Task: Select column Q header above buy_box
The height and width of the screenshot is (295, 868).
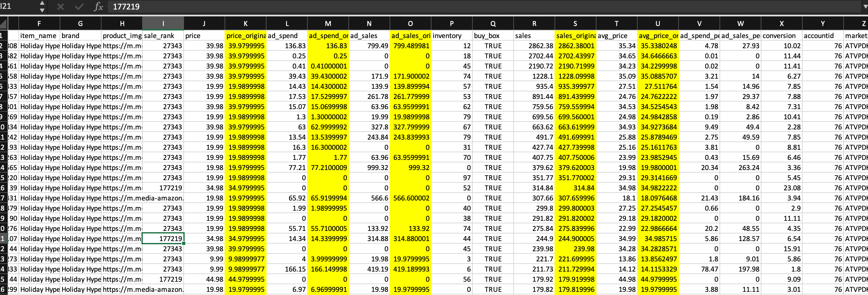Action: (x=493, y=23)
